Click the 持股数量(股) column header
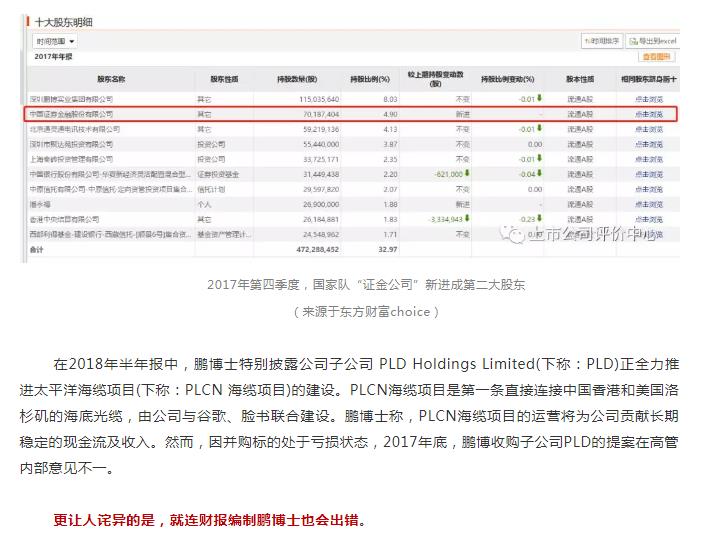The image size is (703, 551). (297, 79)
